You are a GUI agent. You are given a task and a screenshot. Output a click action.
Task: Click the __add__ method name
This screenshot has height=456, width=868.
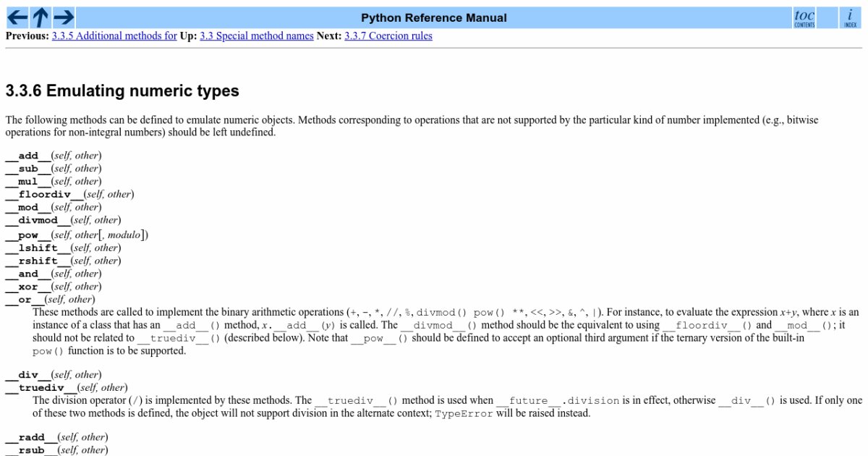[x=28, y=156]
